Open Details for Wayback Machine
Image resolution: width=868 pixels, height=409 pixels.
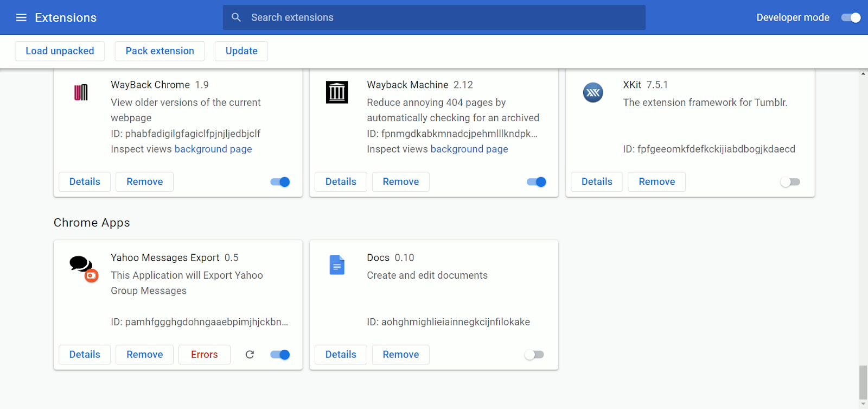coord(341,182)
